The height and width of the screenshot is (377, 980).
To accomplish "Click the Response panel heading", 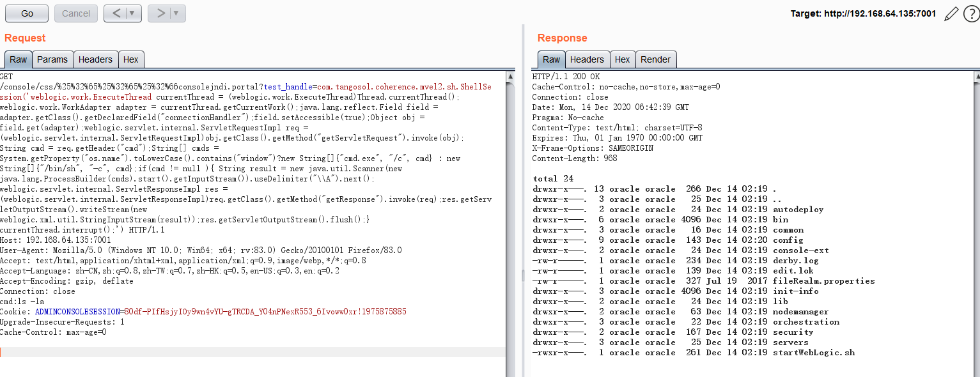I will [563, 38].
